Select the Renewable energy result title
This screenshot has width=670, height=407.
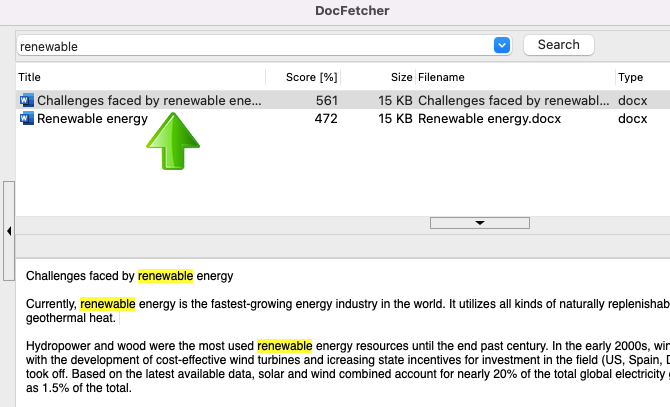point(92,118)
